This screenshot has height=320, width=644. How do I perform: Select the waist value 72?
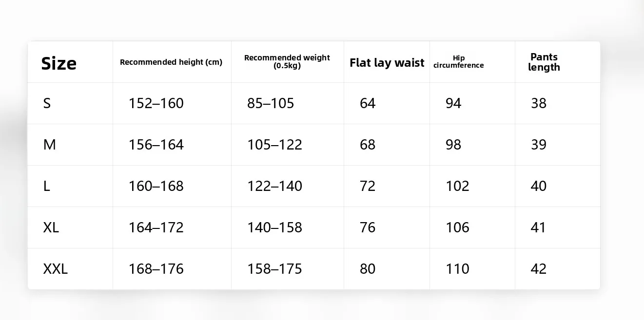point(368,186)
